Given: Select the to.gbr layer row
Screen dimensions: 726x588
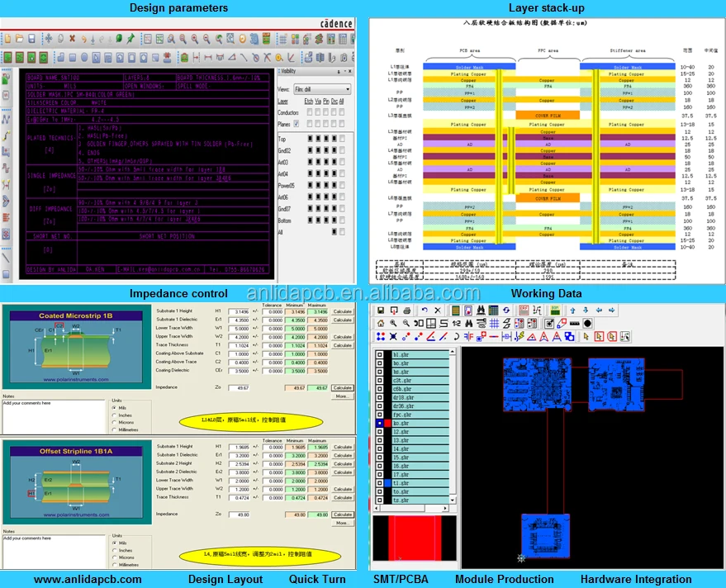Looking at the screenshot, I should pyautogui.click(x=420, y=491).
